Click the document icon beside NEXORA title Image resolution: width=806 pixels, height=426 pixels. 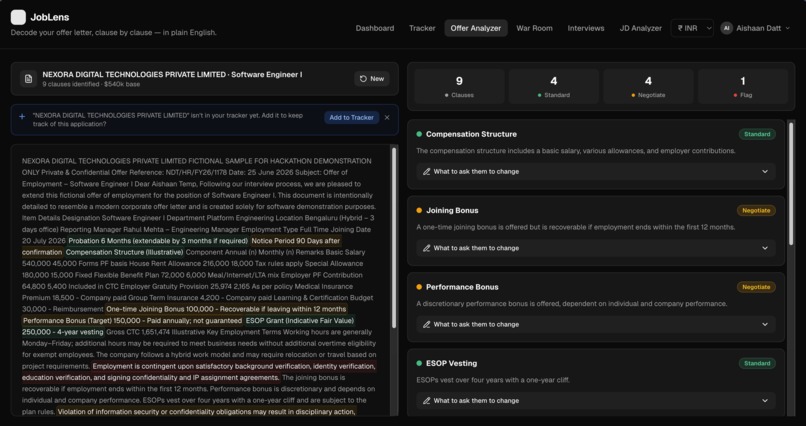28,79
